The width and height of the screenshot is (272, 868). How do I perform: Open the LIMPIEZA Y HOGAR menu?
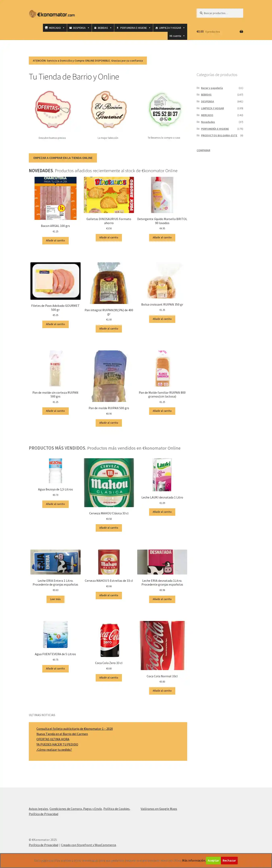click(170, 28)
